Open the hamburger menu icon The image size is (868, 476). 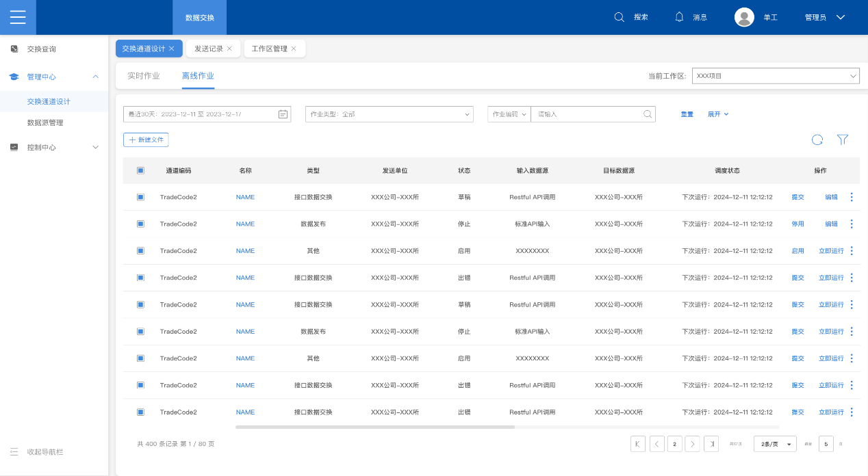click(18, 17)
